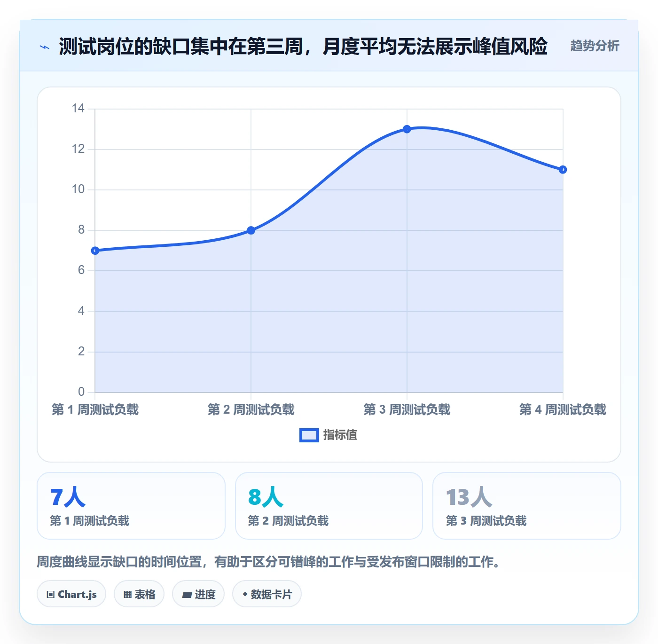Click the grid icon in 表格 chip
The image size is (658, 644).
(x=127, y=595)
